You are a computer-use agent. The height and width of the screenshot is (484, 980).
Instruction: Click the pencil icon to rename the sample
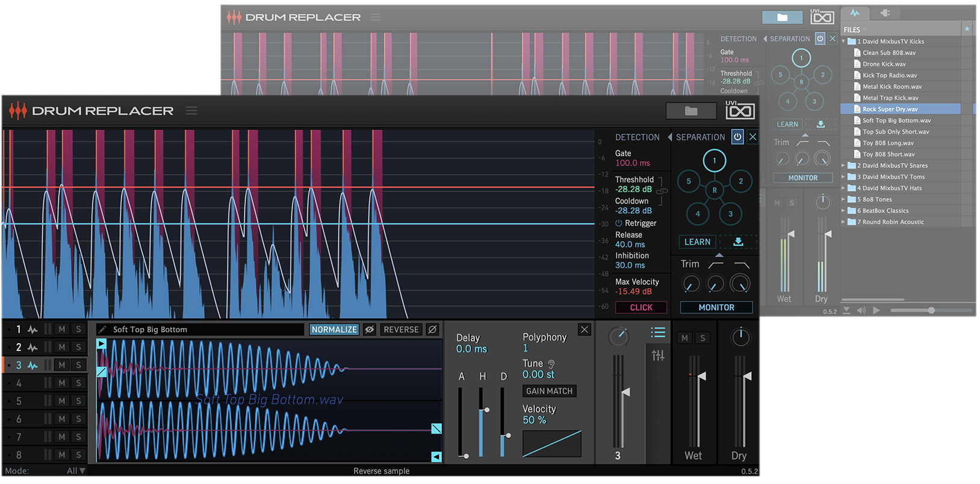click(x=103, y=329)
